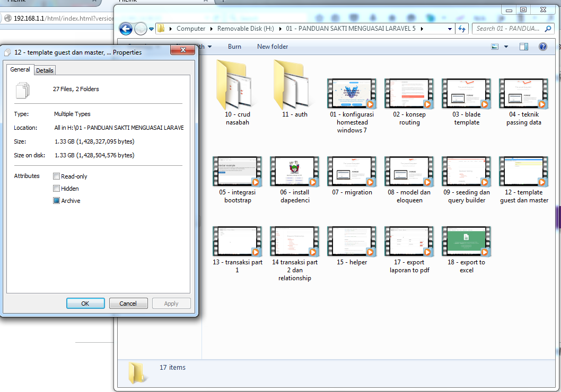
Task: Open recent pages dropdown beside nav arrows
Action: coord(151,29)
